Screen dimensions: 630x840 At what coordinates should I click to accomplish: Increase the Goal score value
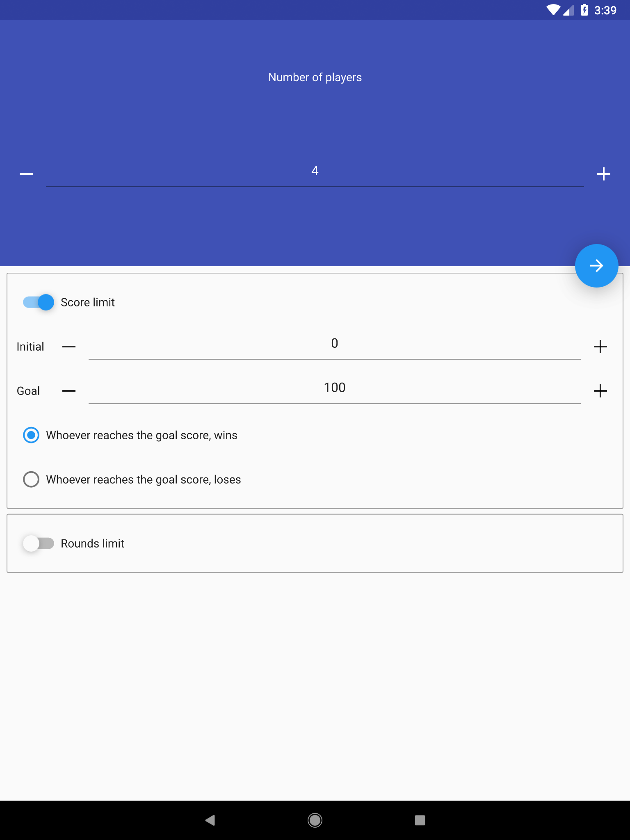600,391
